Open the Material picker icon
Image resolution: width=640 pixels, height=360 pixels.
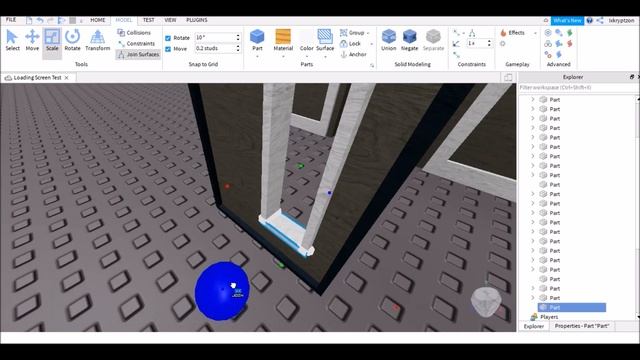click(x=283, y=37)
